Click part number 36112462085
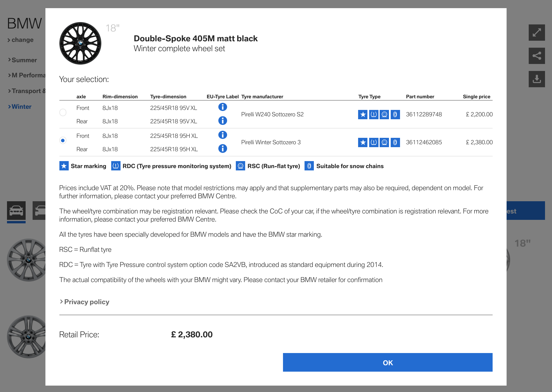 pos(424,142)
